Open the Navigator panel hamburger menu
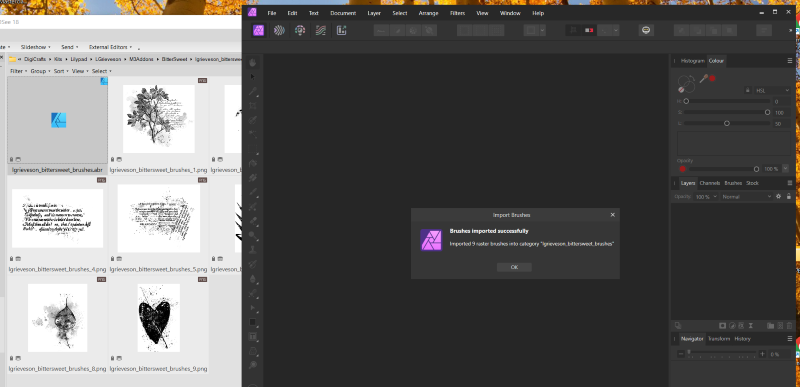 click(790, 339)
